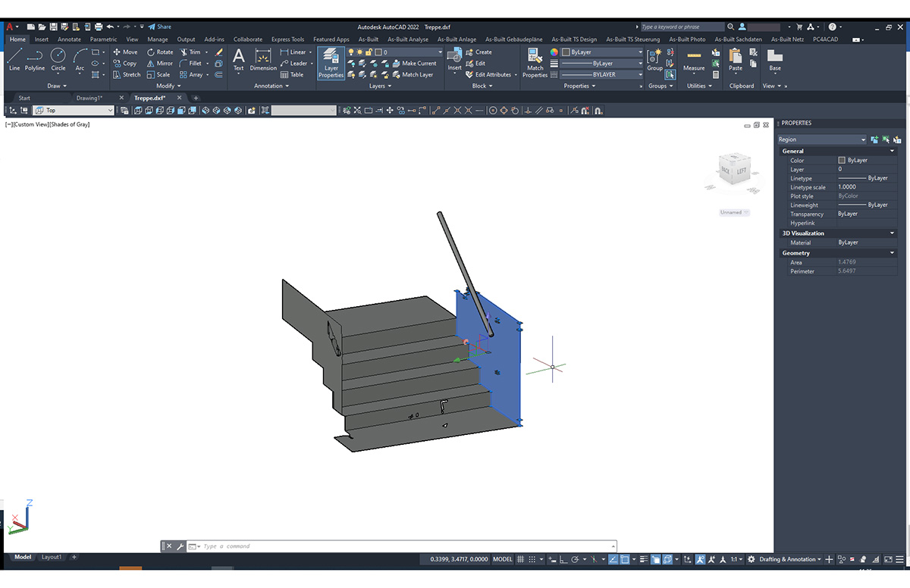Image resolution: width=910 pixels, height=588 pixels.
Task: Open the Drawing1 file tab
Action: [89, 97]
